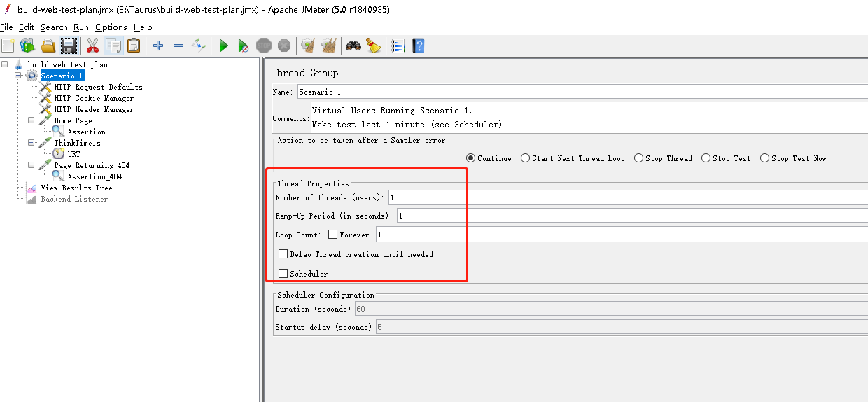This screenshot has height=402, width=868.
Task: Open the Search menu
Action: tap(54, 27)
